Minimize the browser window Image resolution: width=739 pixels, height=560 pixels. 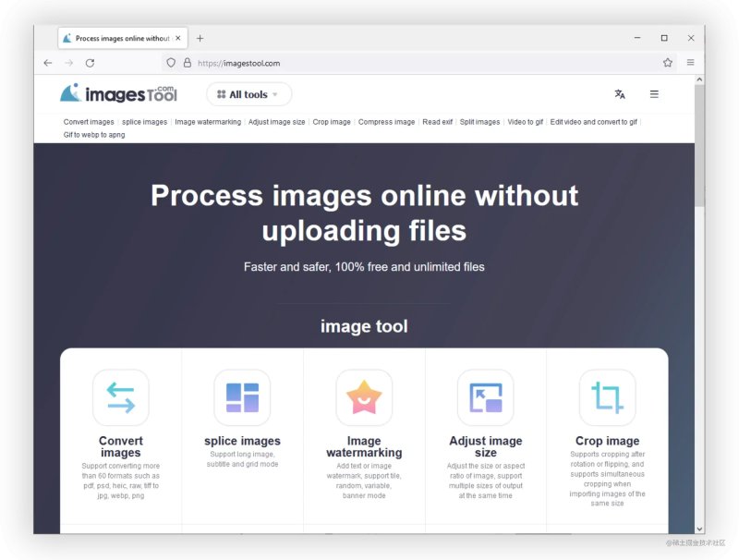coord(637,38)
